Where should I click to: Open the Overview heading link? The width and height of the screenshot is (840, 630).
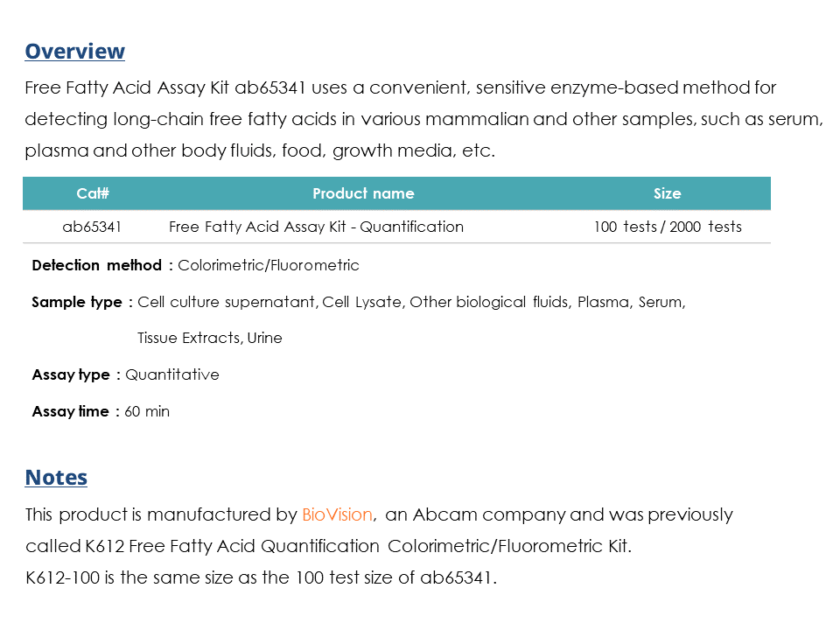tap(75, 52)
